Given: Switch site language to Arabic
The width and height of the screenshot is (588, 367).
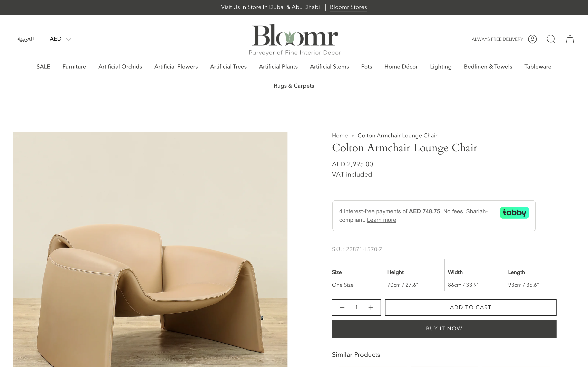Looking at the screenshot, I should 26,39.
